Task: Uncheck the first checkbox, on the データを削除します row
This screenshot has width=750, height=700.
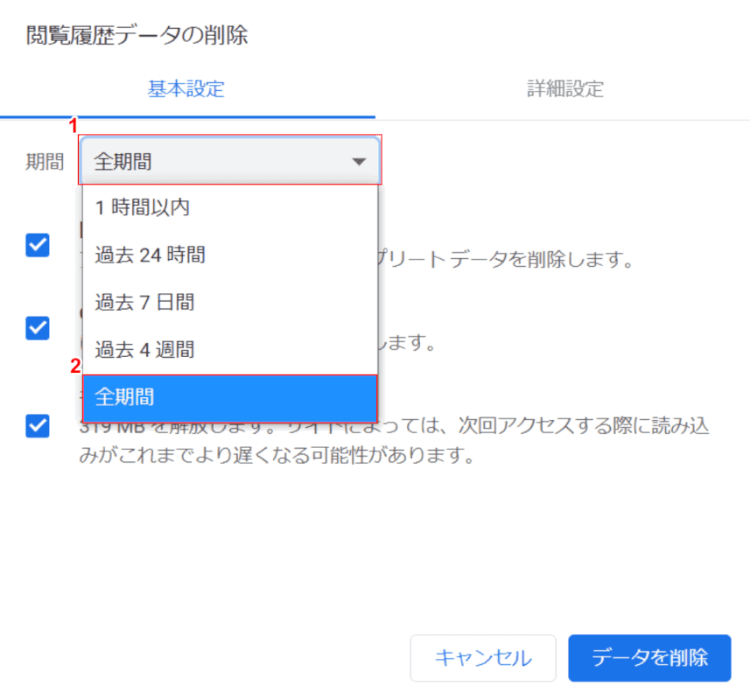Action: tap(38, 245)
